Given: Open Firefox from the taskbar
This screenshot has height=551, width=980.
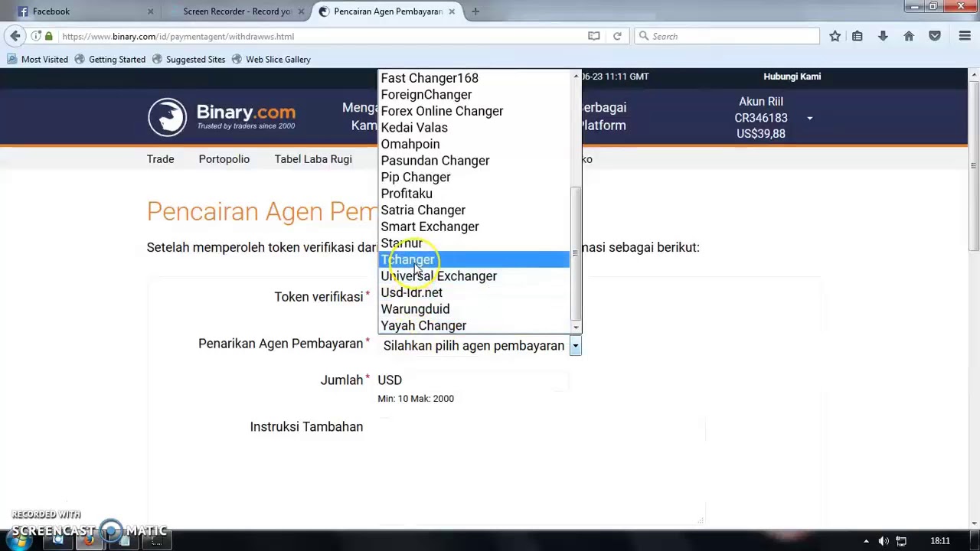Looking at the screenshot, I should point(90,540).
